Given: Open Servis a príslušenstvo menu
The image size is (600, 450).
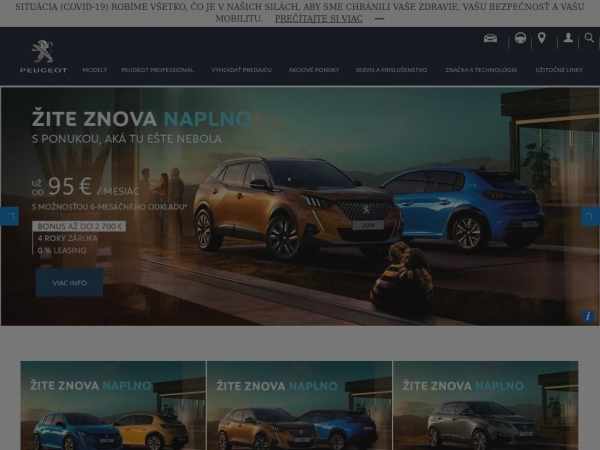Looking at the screenshot, I should [391, 70].
